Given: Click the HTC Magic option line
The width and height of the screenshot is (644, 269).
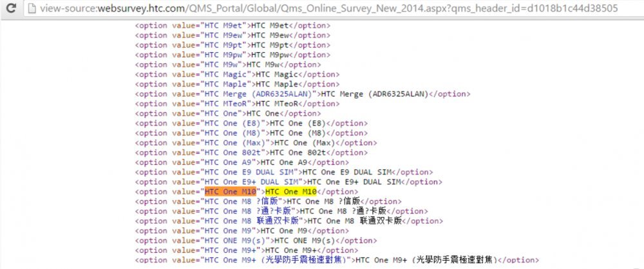Looking at the screenshot, I should click(237, 75).
